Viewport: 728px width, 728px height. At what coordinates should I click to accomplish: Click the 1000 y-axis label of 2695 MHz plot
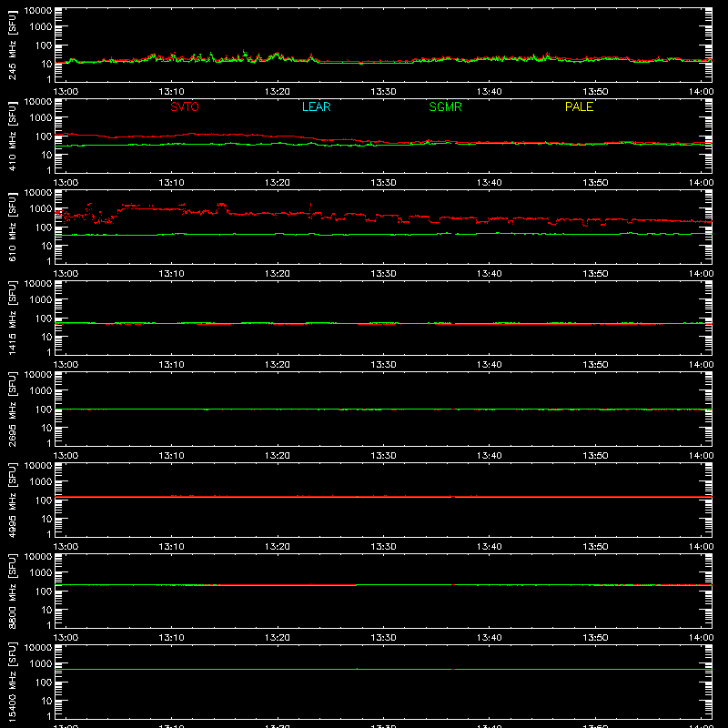point(41,391)
